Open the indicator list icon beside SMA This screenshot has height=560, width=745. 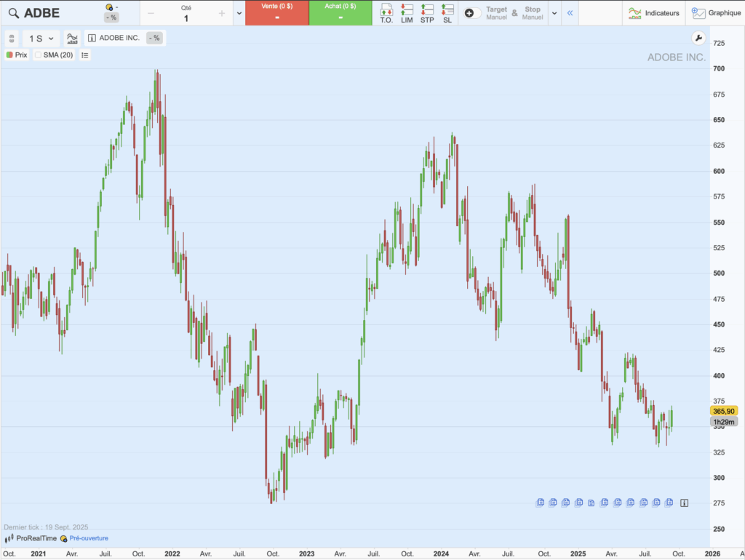85,55
